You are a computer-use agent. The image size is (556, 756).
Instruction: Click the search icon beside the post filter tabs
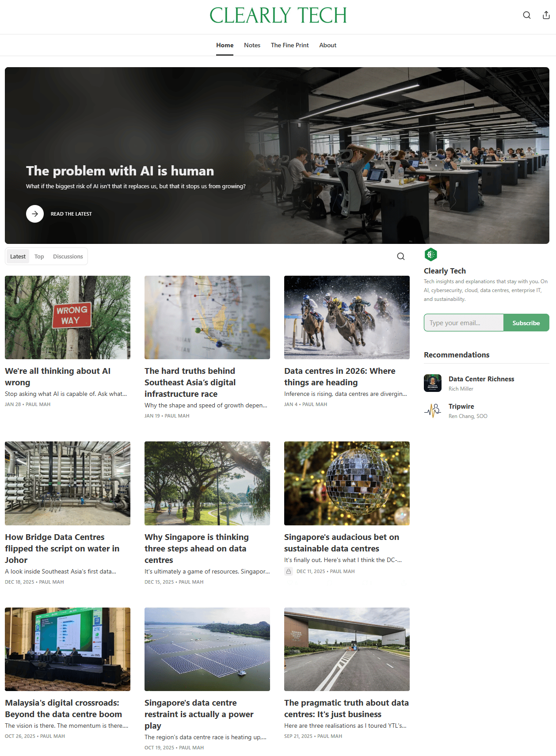click(x=400, y=256)
